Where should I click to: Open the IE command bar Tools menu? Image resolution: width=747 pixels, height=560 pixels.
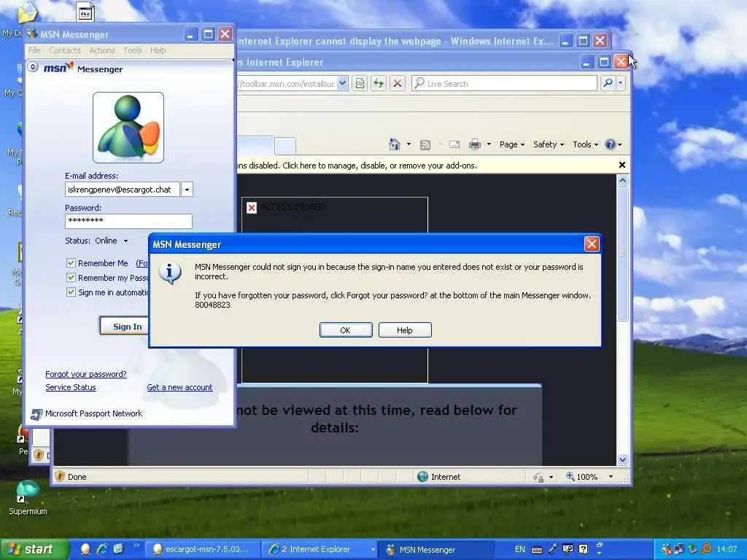coord(585,144)
